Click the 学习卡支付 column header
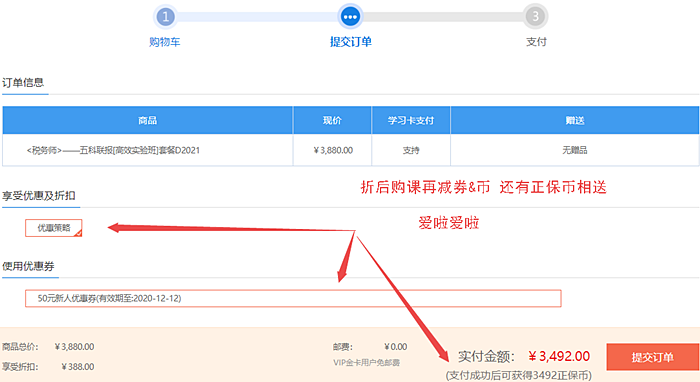The width and height of the screenshot is (700, 382). [411, 120]
